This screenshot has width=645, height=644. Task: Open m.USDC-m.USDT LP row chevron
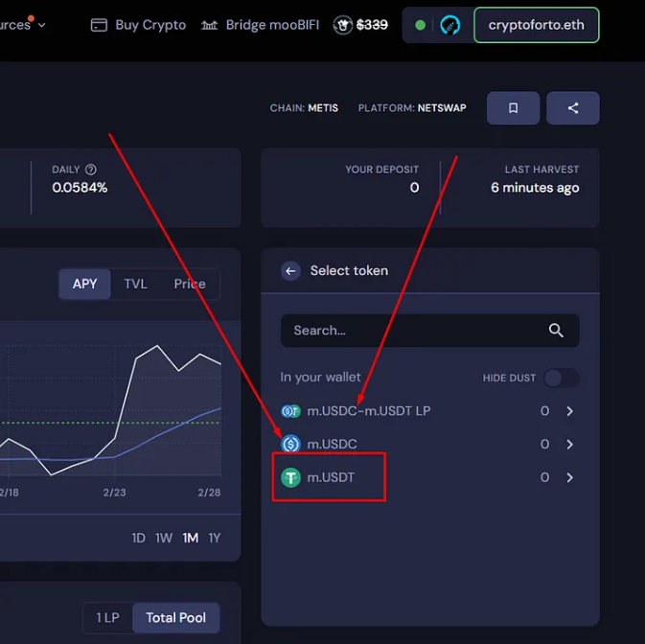coord(569,411)
